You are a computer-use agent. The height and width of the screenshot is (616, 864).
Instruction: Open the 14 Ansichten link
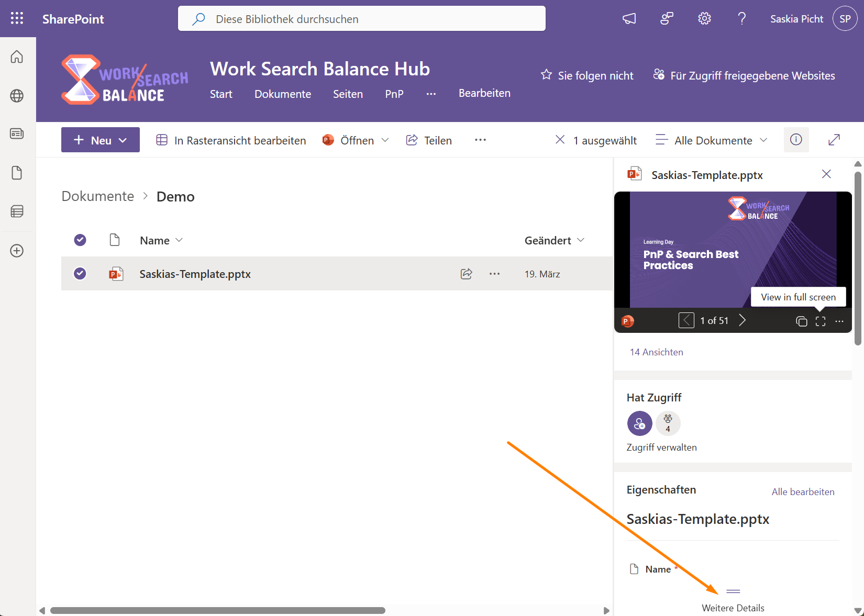(x=656, y=352)
